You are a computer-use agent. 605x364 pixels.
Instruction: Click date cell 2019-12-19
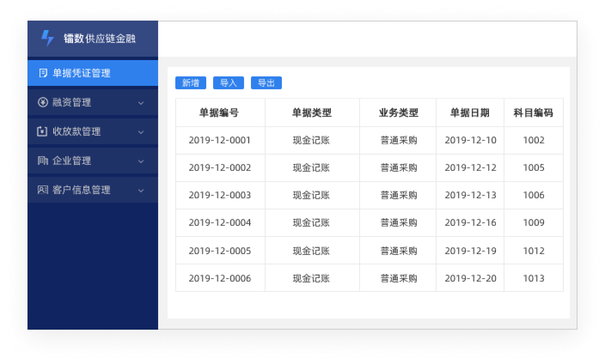(471, 251)
